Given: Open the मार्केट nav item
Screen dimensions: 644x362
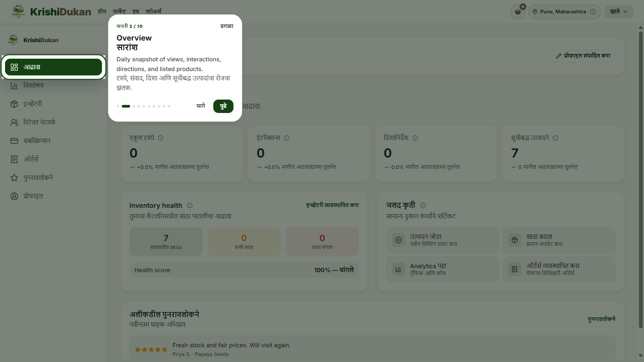Looking at the screenshot, I should click(119, 11).
